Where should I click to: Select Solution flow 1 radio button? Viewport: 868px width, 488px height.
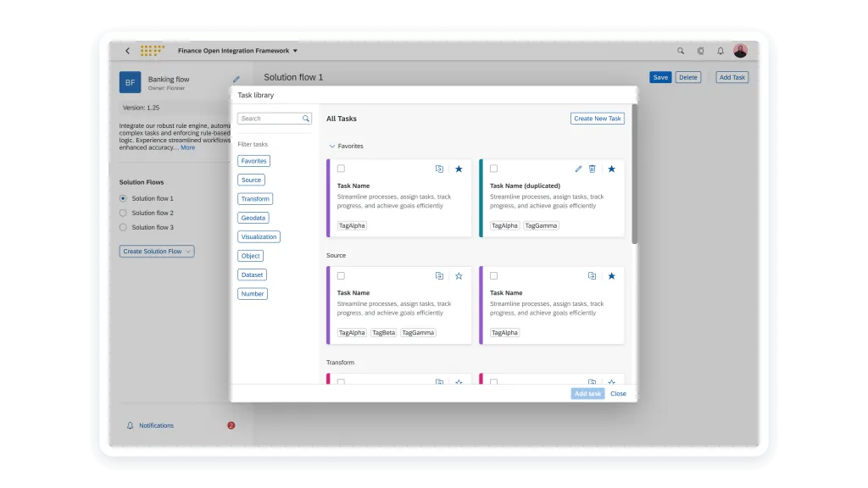[x=123, y=198]
